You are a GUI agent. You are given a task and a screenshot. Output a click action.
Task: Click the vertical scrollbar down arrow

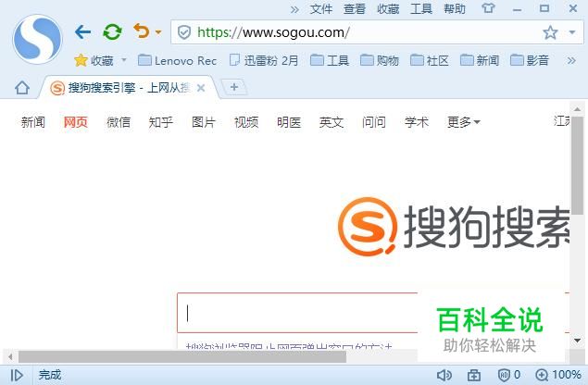point(577,341)
